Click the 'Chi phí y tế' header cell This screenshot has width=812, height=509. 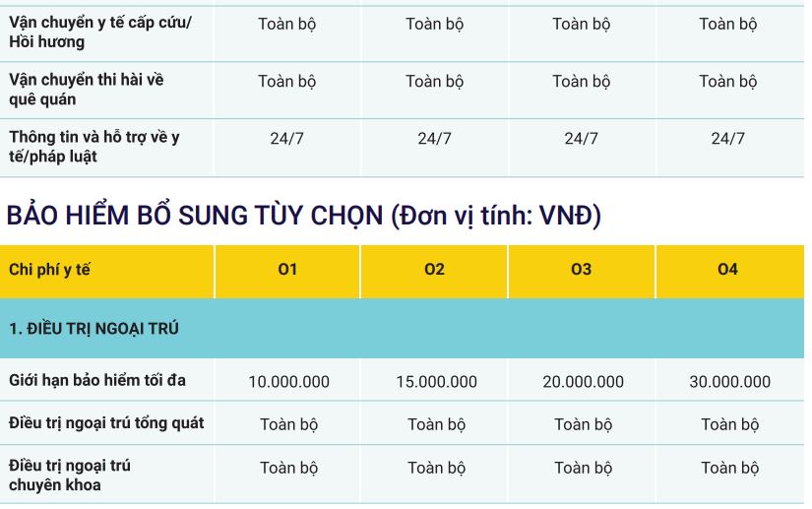(49, 270)
